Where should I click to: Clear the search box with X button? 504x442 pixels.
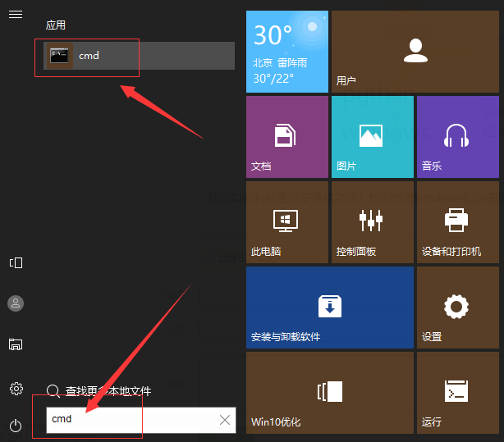pos(225,420)
